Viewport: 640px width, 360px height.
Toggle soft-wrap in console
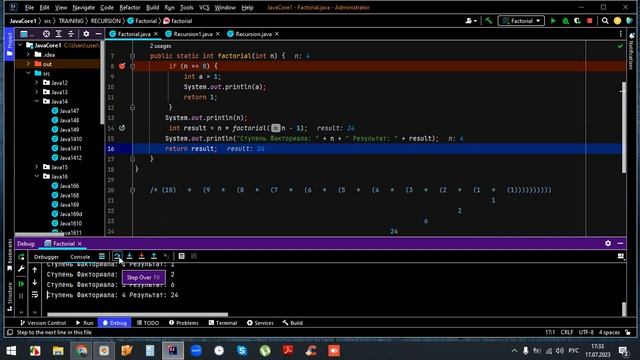[x=35, y=294]
